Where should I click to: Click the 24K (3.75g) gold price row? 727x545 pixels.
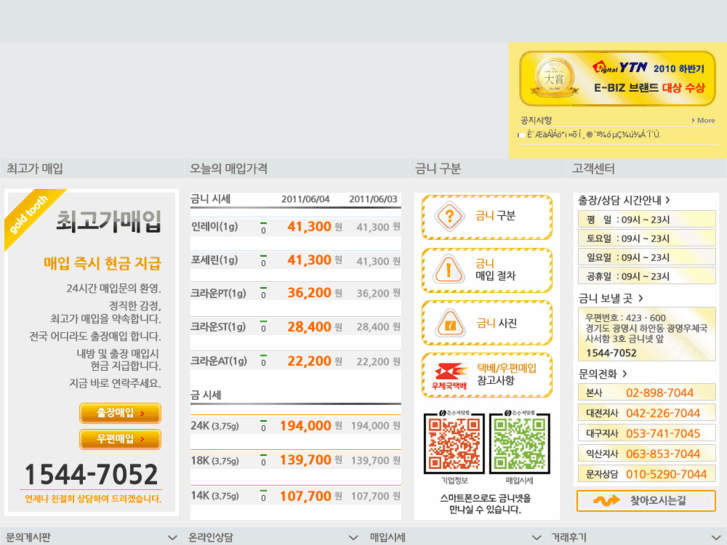295,426
